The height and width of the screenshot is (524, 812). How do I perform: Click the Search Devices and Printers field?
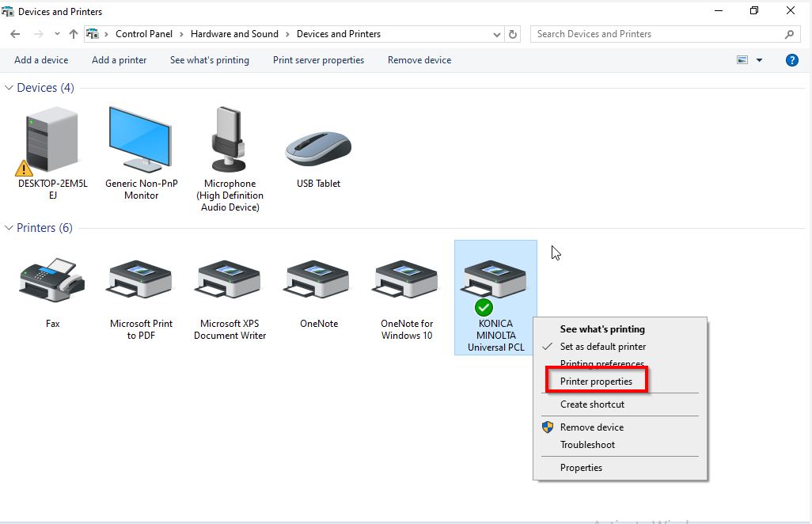(x=657, y=34)
